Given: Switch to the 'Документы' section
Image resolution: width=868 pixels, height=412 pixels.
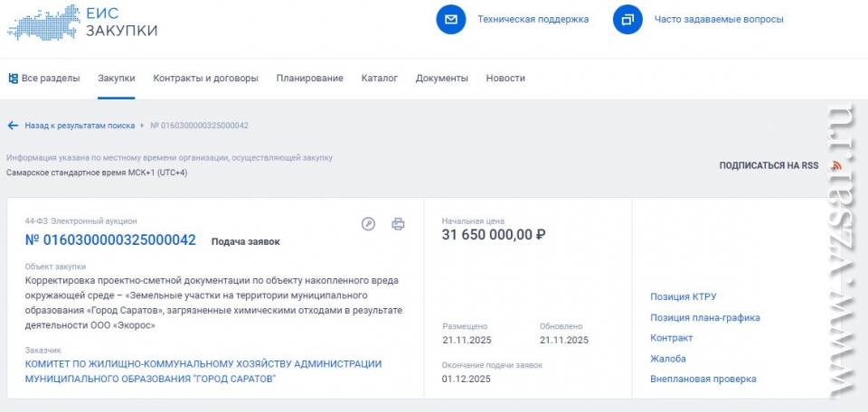Looking at the screenshot, I should tap(441, 79).
